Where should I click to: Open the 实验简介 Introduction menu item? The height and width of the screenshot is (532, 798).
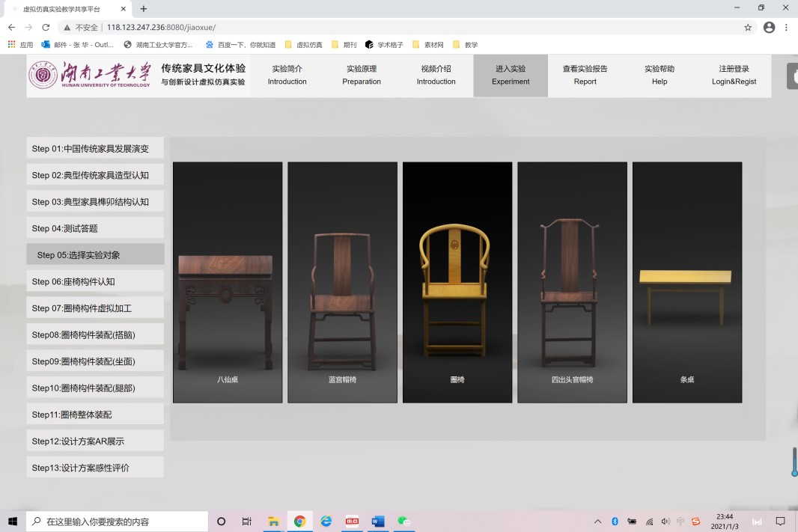pos(287,75)
